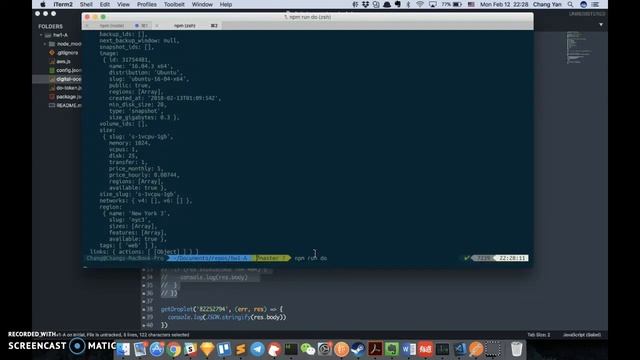
Task: Open Trello icon in dock
Action: click(224, 349)
